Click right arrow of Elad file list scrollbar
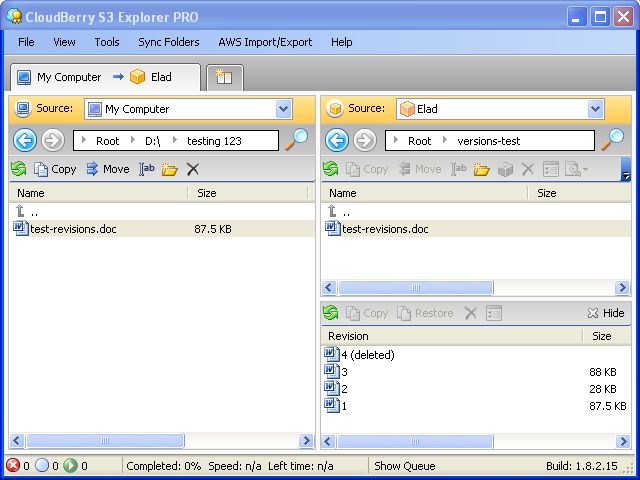 [622, 287]
